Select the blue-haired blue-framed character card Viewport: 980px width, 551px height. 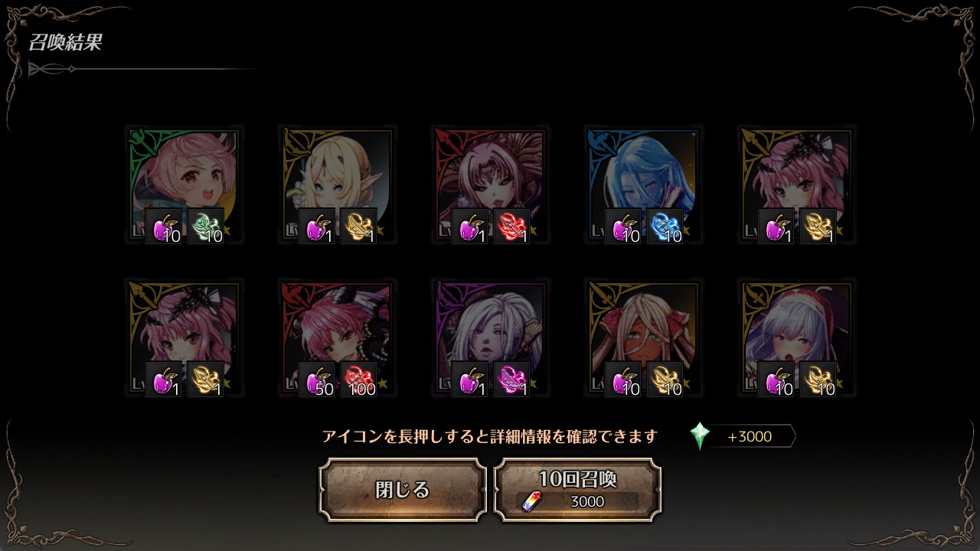point(643,185)
